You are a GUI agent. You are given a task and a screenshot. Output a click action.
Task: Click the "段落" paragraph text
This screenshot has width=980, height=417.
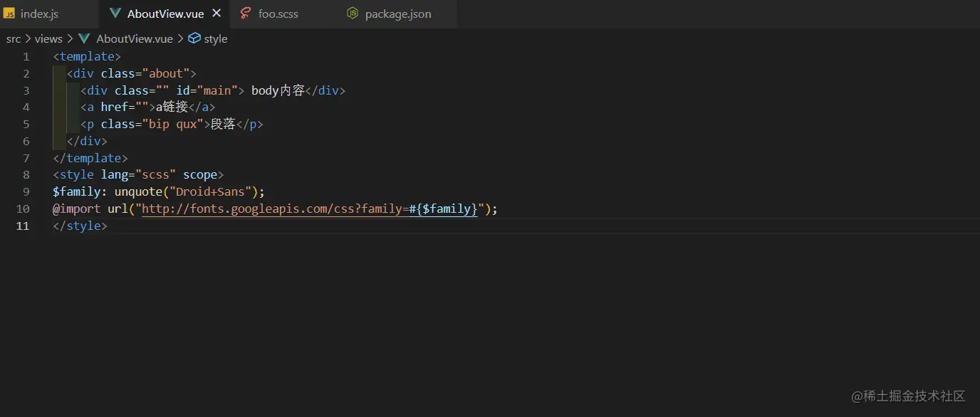224,125
